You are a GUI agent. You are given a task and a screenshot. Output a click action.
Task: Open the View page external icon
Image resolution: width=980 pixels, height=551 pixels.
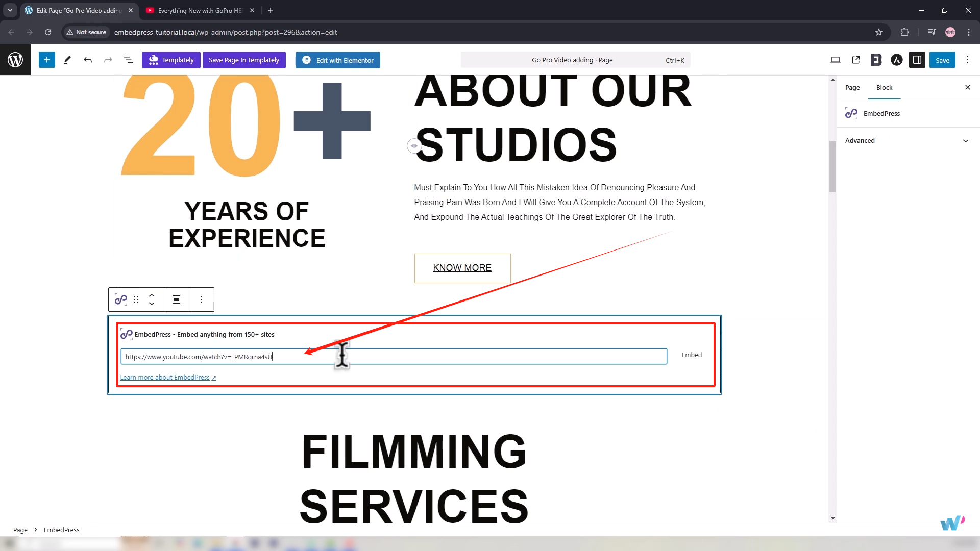pyautogui.click(x=856, y=60)
